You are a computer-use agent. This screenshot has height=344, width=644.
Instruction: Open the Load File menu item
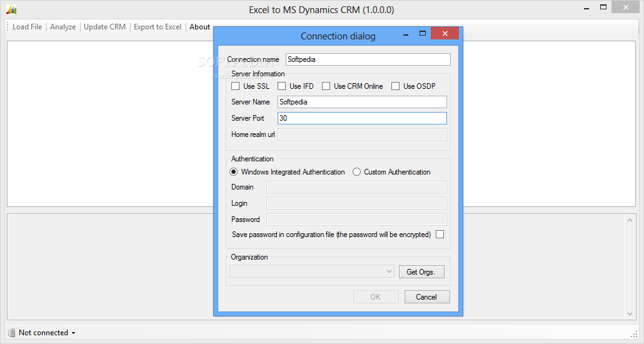(x=27, y=27)
